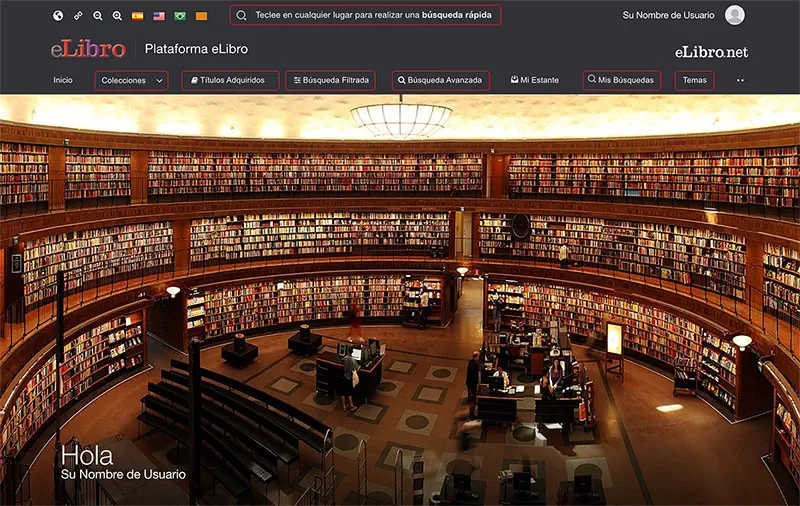
Task: Click the eLibro logo
Action: (x=88, y=49)
